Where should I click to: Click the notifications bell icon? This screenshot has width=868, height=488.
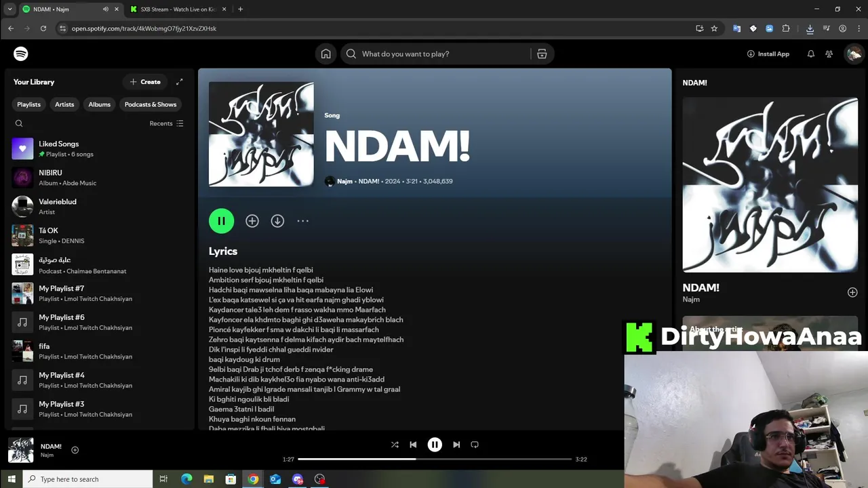pyautogui.click(x=810, y=54)
